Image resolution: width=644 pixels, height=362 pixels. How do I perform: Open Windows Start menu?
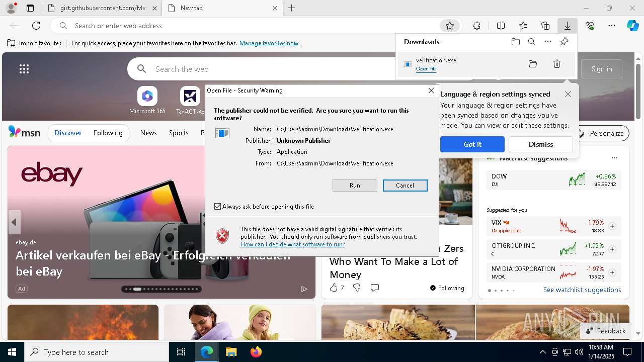click(12, 352)
